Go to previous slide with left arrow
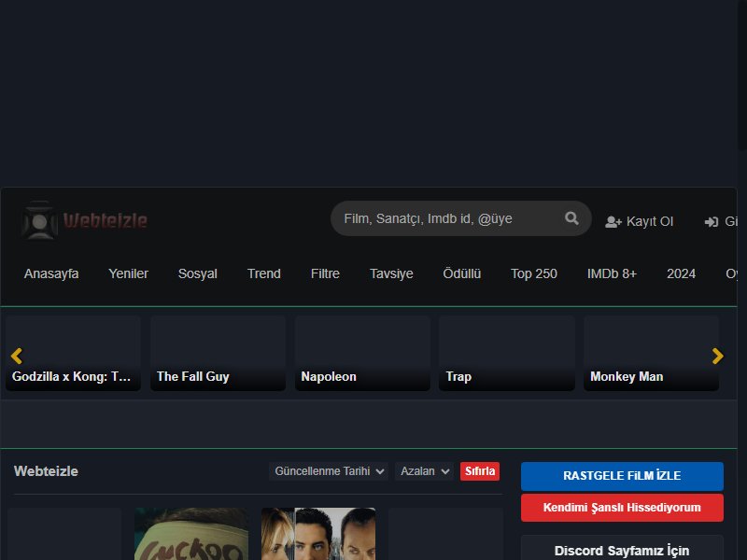Viewport: 747px width, 560px height. pos(17,356)
